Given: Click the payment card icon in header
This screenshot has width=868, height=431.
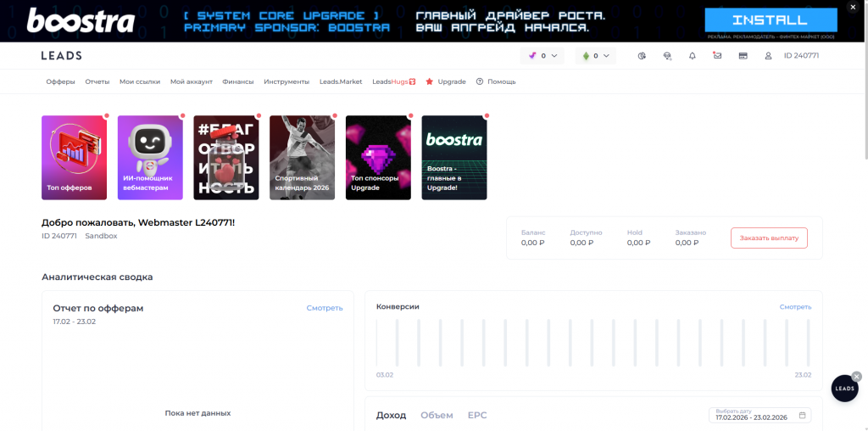Looking at the screenshot, I should point(743,56).
